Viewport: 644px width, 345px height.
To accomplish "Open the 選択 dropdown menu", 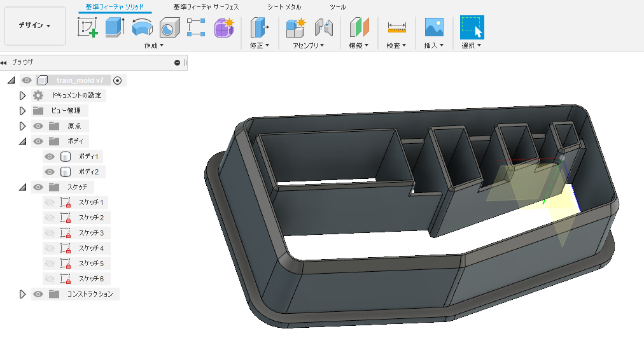I will [471, 46].
